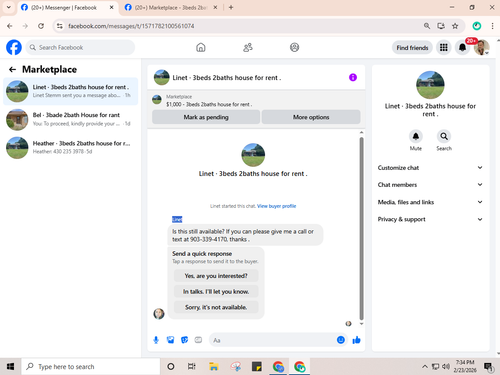Click the house thumbnail in right info panel
500x375 pixels.
pyautogui.click(x=430, y=85)
